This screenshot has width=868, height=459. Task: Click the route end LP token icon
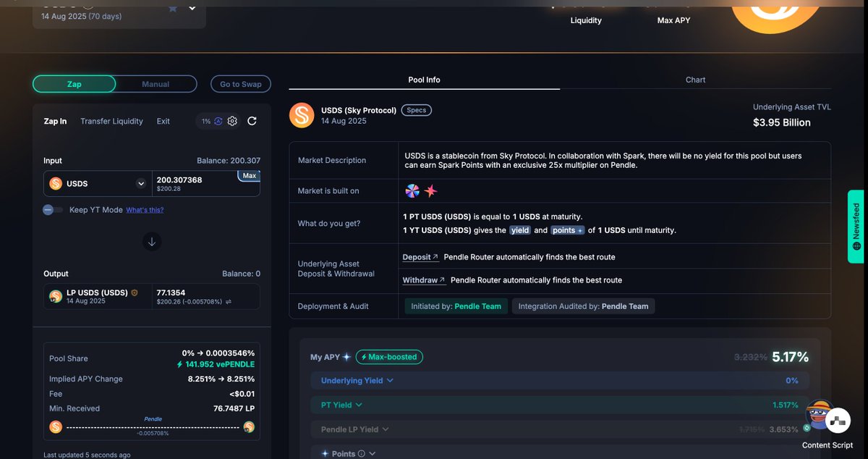click(249, 427)
